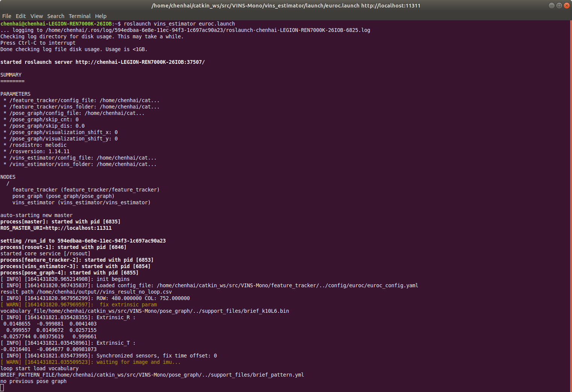Click the visualization_shift_y parameter line

pyautogui.click(x=61, y=139)
